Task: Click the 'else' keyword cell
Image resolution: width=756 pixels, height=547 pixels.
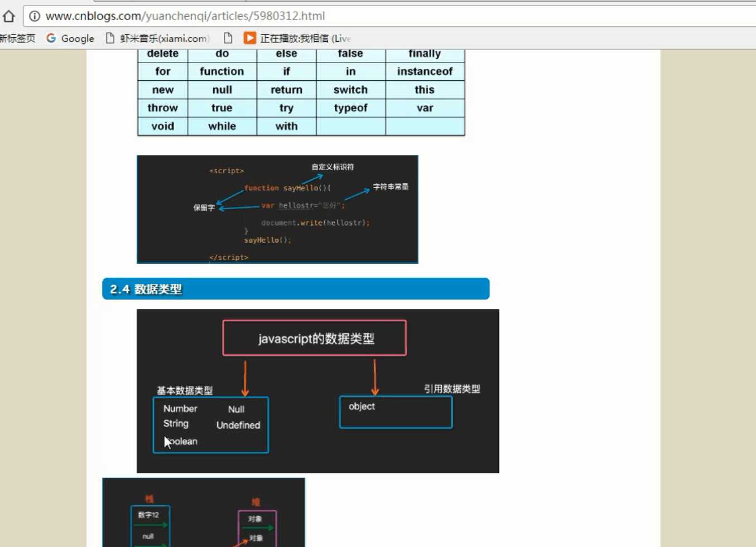Action: click(286, 55)
